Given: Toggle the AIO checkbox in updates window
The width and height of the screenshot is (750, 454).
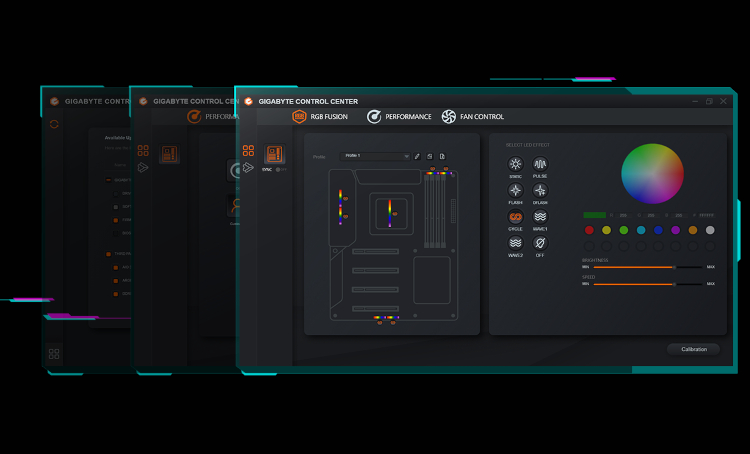Looking at the screenshot, I should click(116, 267).
